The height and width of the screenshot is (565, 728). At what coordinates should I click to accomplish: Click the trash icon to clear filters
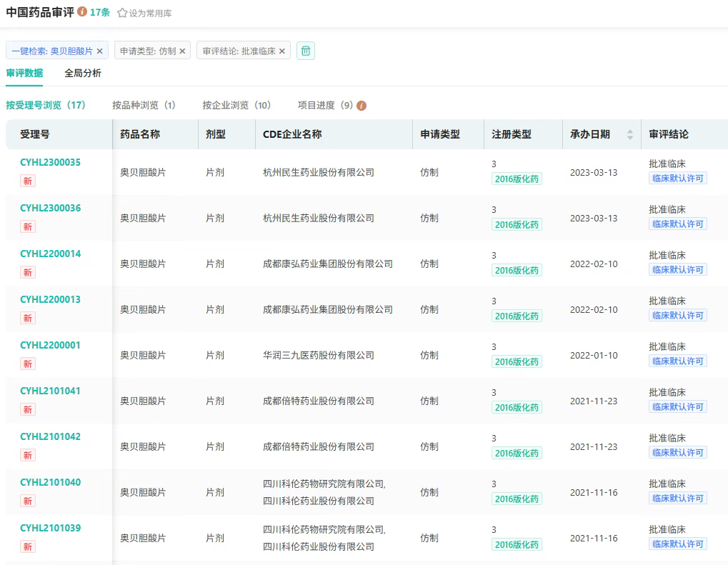coord(306,51)
